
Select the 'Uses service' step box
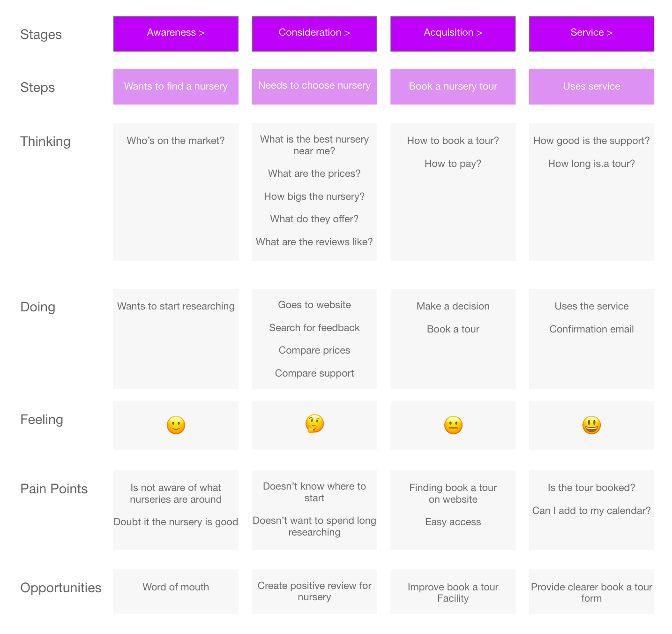[x=591, y=87]
